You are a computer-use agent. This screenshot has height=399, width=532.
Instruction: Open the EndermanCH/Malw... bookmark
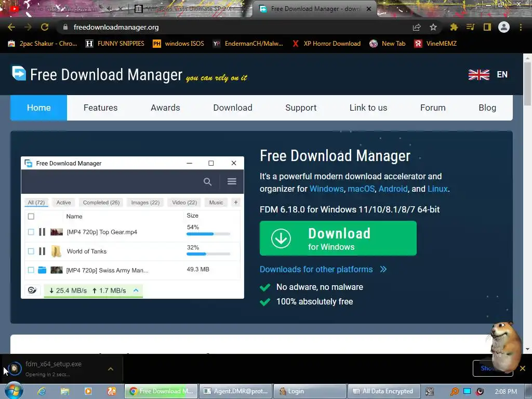click(248, 44)
